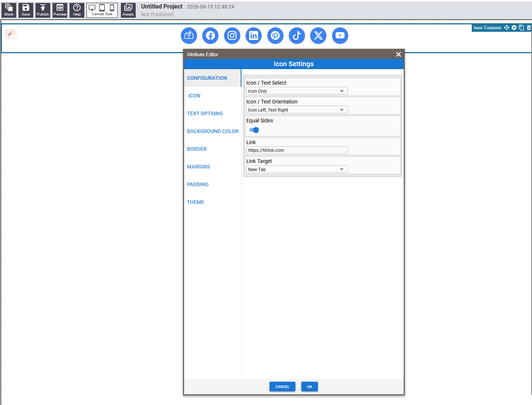Switch to the CONFIGURATION tab
Viewport: 532px width, 405px height.
212,78
